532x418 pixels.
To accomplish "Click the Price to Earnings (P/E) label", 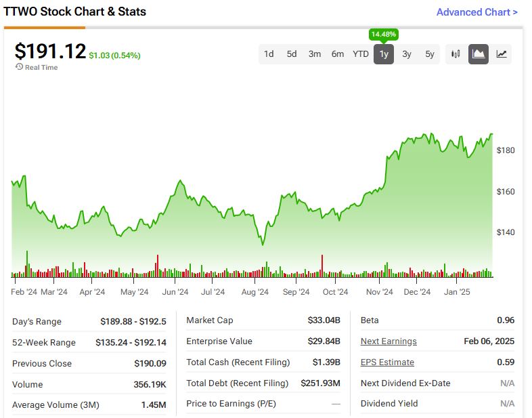I will 231,404.
